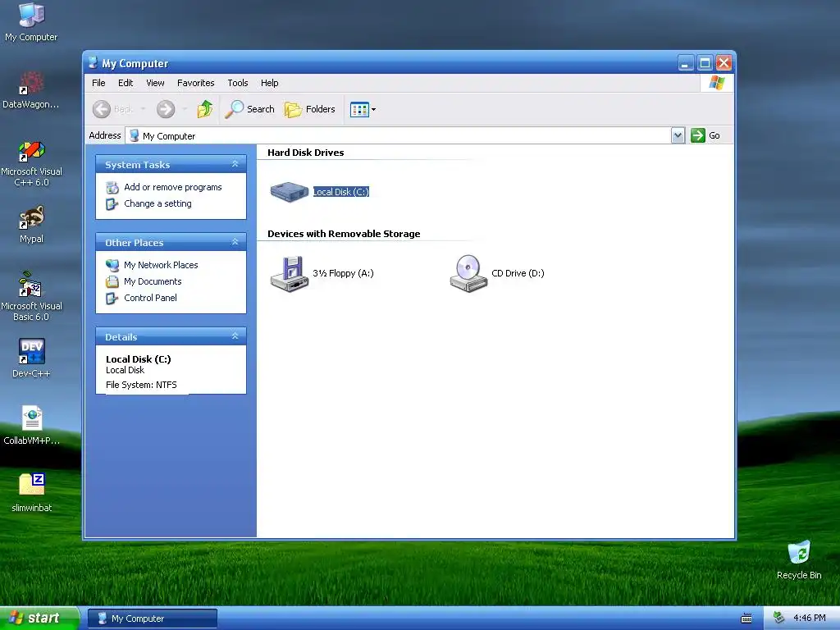The height and width of the screenshot is (630, 840).
Task: Click the File System: NTFS text
Action: click(x=141, y=385)
